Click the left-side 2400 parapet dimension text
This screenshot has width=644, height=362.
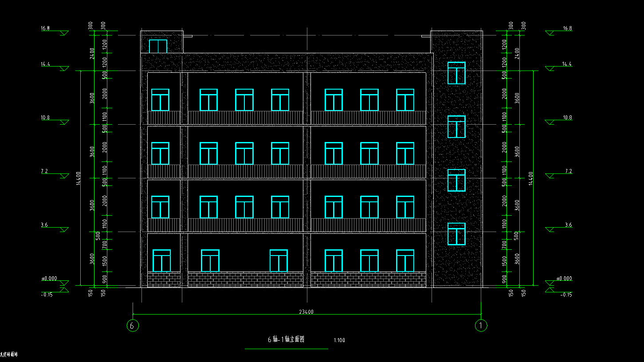point(92,53)
